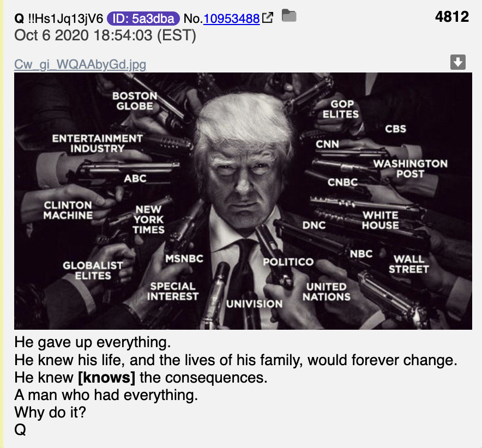Click the bold [knows] text

106,378
